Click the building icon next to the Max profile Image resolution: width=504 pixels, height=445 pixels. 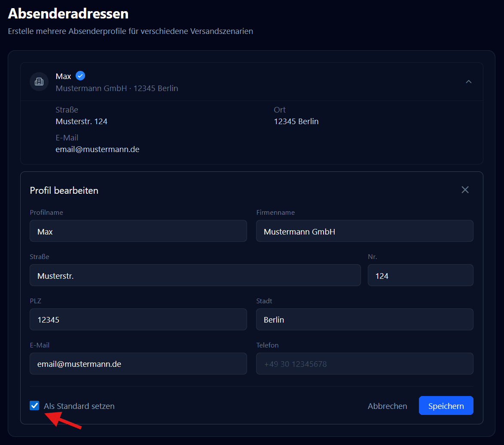point(39,82)
